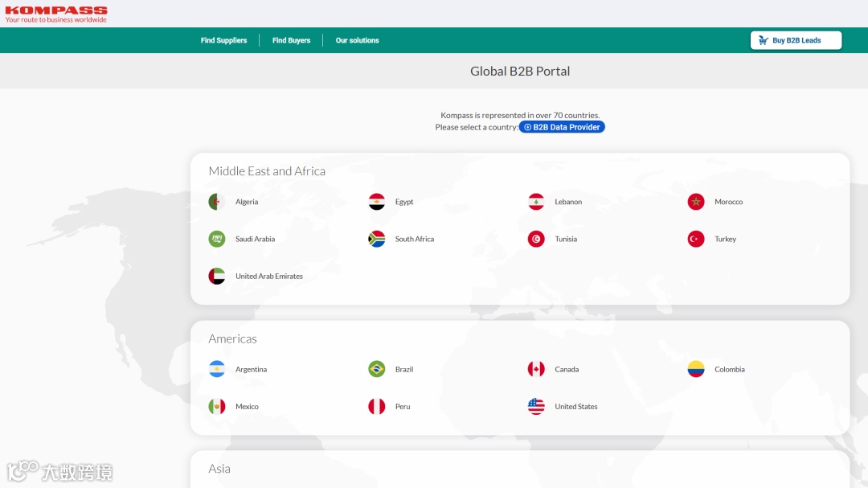
Task: Choose the South Africa link
Action: (414, 239)
